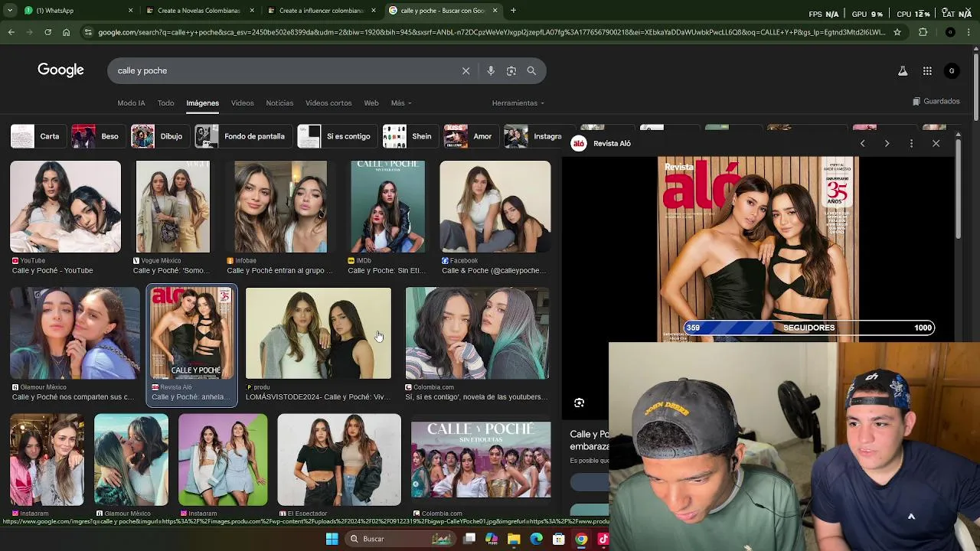Image resolution: width=980 pixels, height=551 pixels.
Task: Open preview panel three-dot options
Action: [x=911, y=143]
